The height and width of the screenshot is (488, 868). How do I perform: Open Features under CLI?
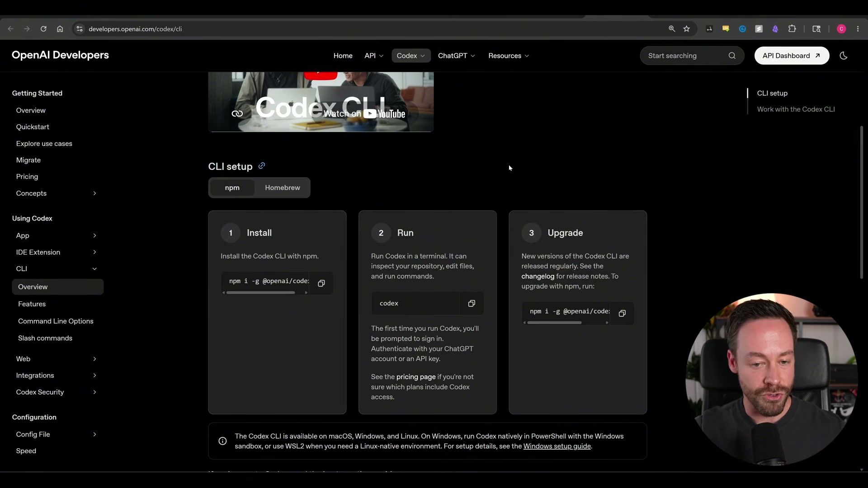pyautogui.click(x=32, y=304)
